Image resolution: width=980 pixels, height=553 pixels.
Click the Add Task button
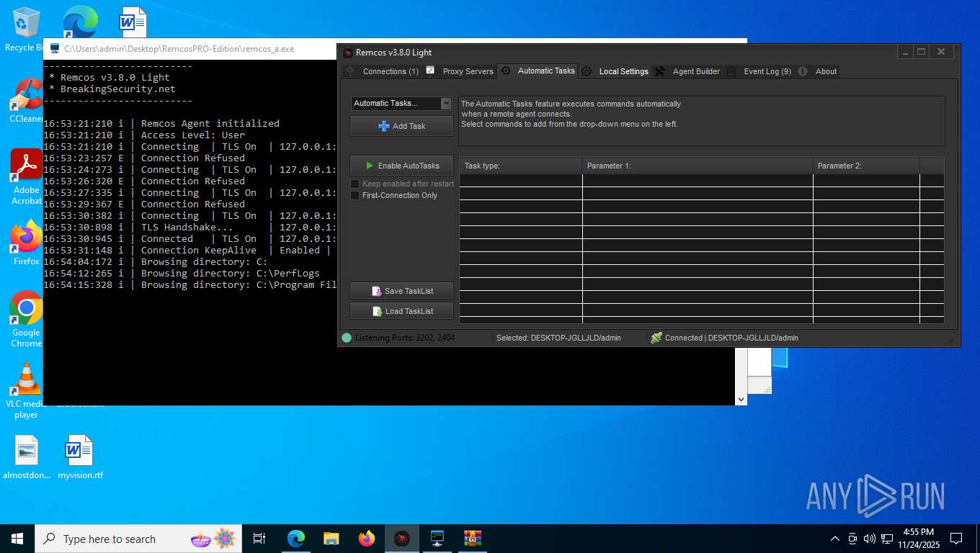[401, 126]
